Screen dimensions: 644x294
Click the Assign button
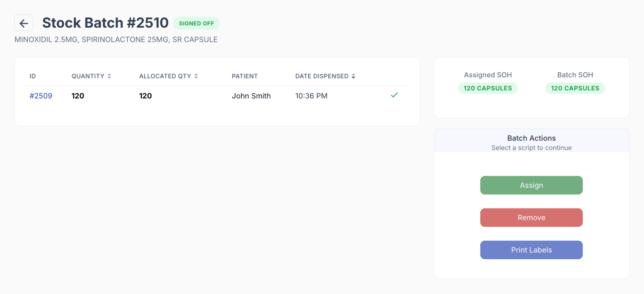click(x=531, y=185)
